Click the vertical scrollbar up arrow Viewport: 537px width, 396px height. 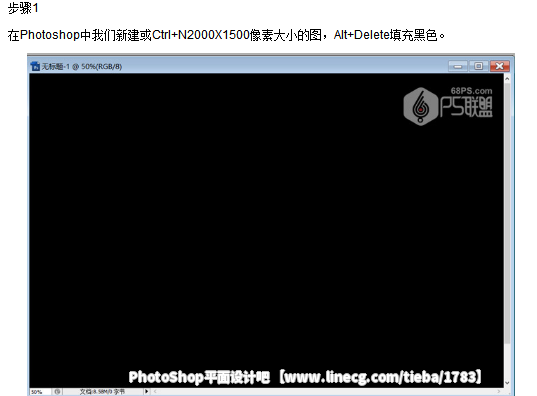[507, 79]
